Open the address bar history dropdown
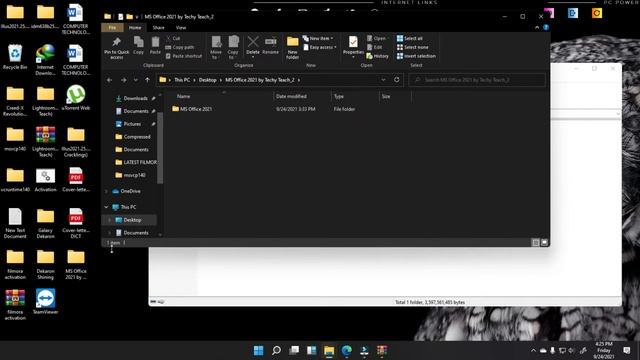Screen dimensions: 640x360 coord(383,80)
